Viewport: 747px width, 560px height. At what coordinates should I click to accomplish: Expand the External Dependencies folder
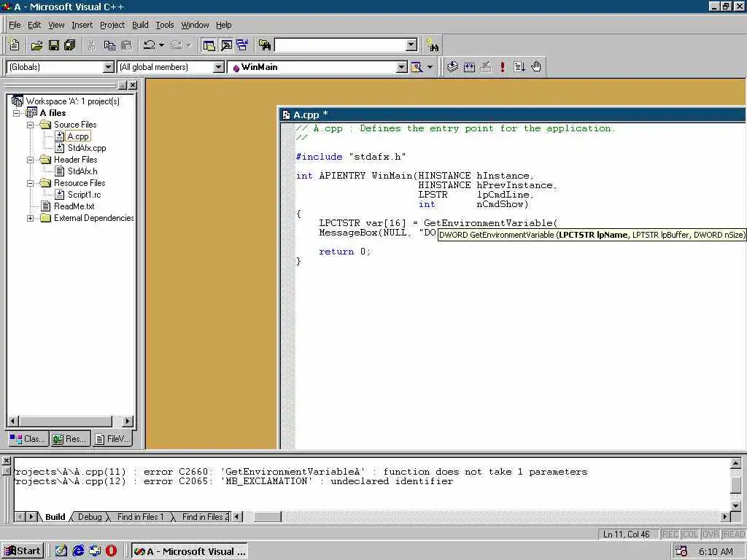(x=30, y=218)
